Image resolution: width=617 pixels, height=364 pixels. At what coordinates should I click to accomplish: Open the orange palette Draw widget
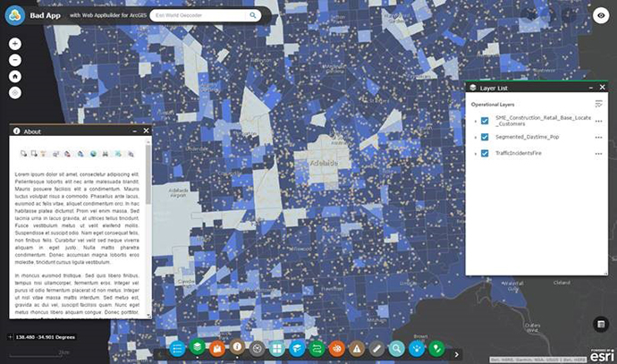[x=337, y=349]
